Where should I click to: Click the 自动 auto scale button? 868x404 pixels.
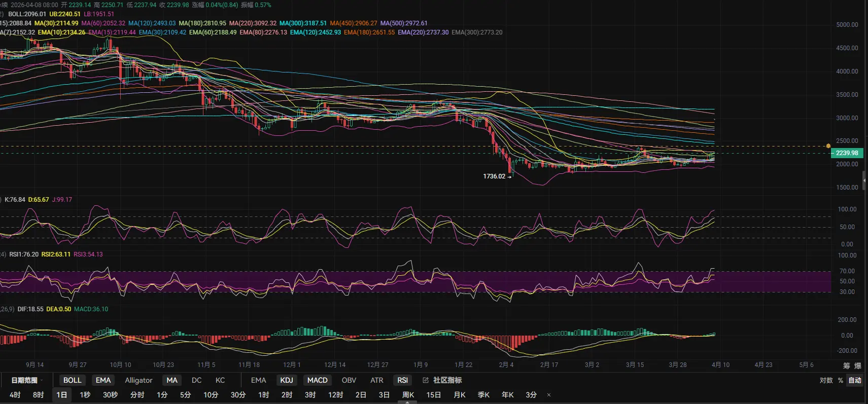855,380
